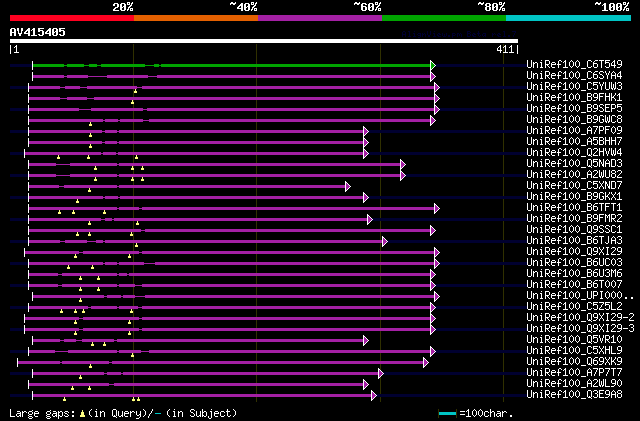Click the red 20% identity legend segment
Screen dimensions: 640x421
(x=72, y=18)
